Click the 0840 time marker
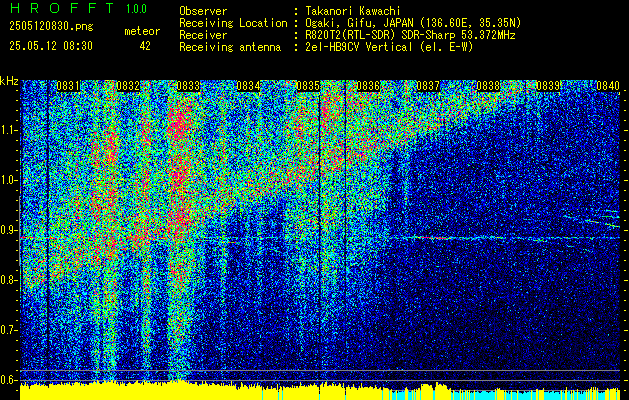 coord(608,86)
